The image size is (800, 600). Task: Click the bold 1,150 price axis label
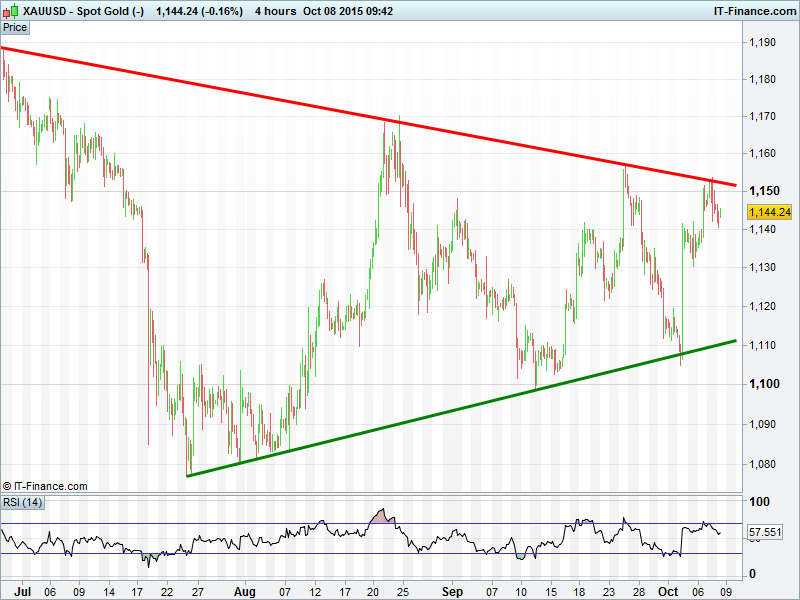[x=764, y=191]
